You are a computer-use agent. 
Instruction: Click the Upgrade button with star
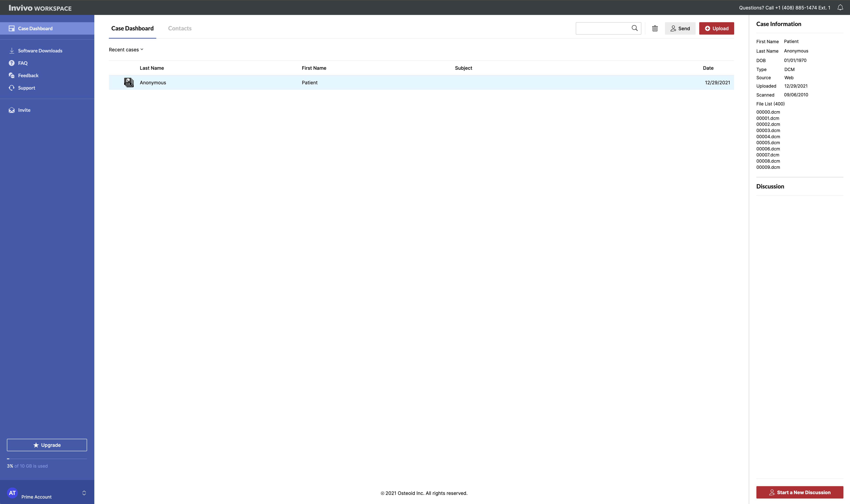click(46, 445)
